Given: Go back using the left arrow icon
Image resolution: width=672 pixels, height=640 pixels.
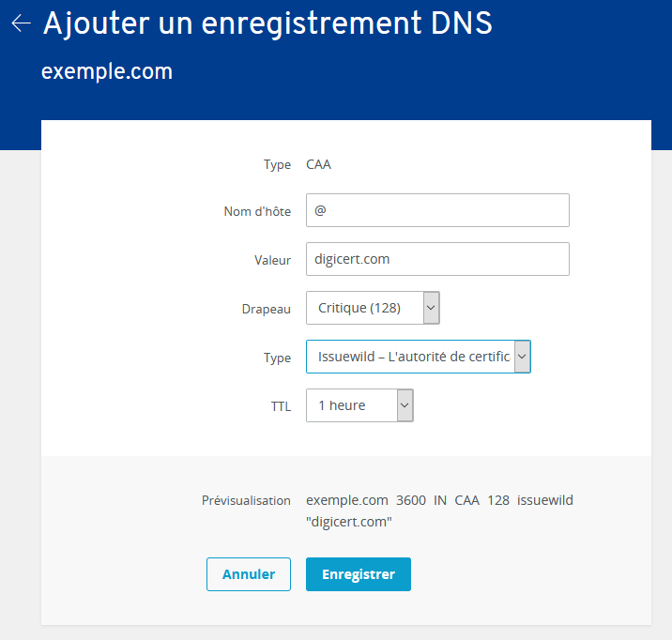Looking at the screenshot, I should (21, 23).
